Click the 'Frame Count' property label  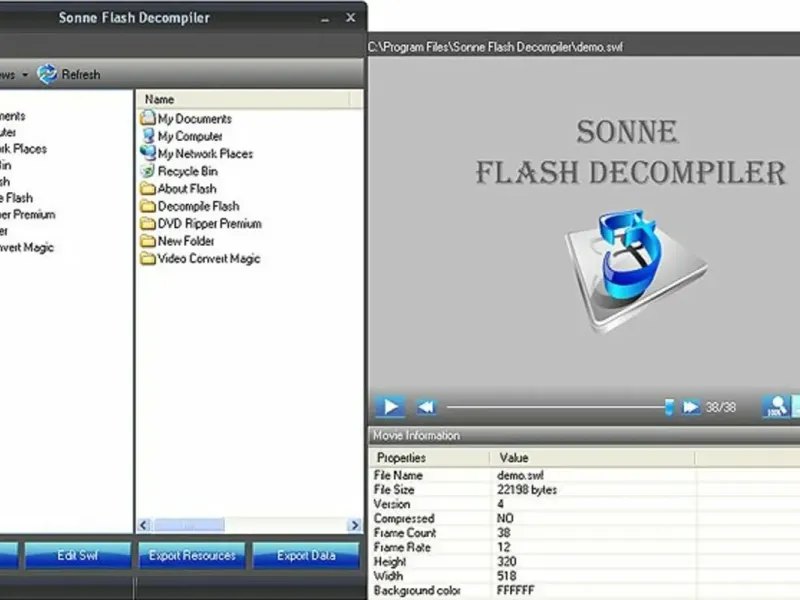tap(405, 533)
